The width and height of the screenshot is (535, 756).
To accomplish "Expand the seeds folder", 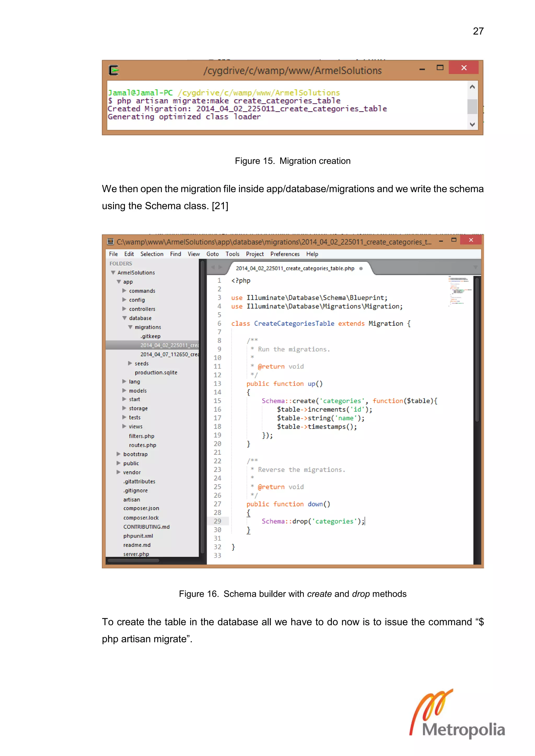I will pos(130,364).
